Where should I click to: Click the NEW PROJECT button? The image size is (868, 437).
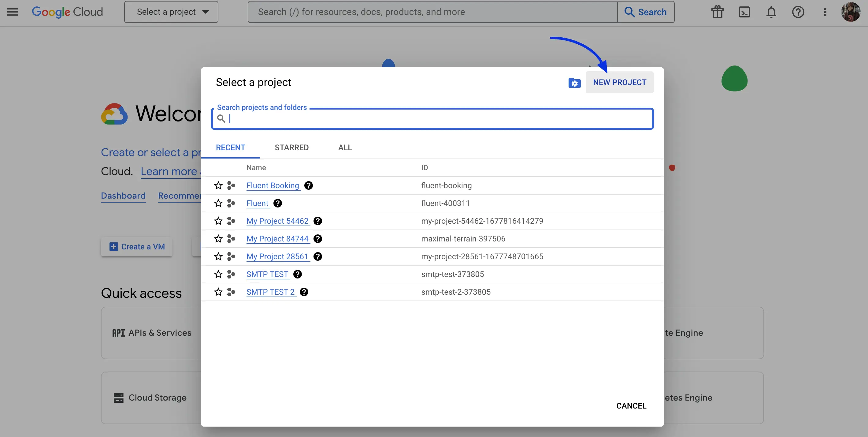[619, 82]
